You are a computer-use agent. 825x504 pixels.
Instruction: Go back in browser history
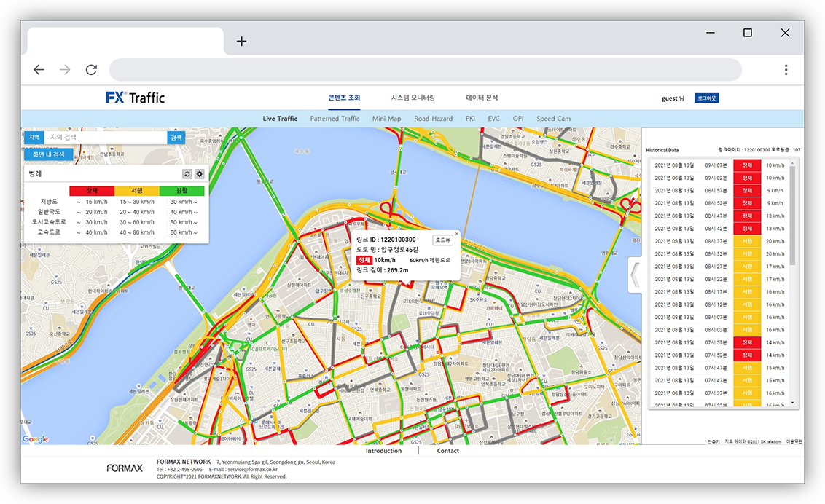coord(39,70)
